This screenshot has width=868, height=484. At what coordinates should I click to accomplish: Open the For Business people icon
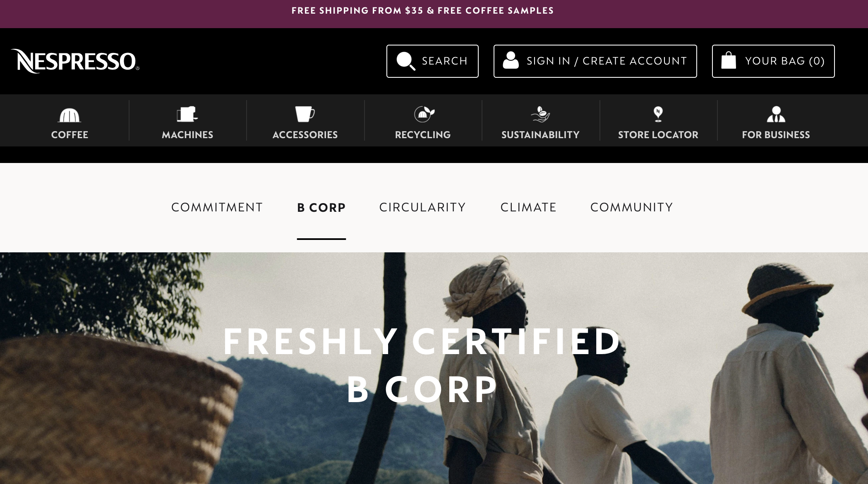[x=776, y=114]
